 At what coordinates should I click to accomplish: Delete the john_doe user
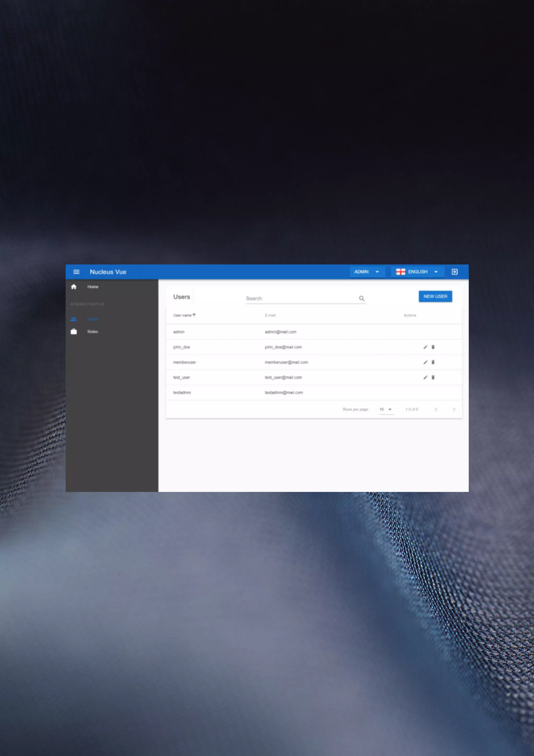433,347
